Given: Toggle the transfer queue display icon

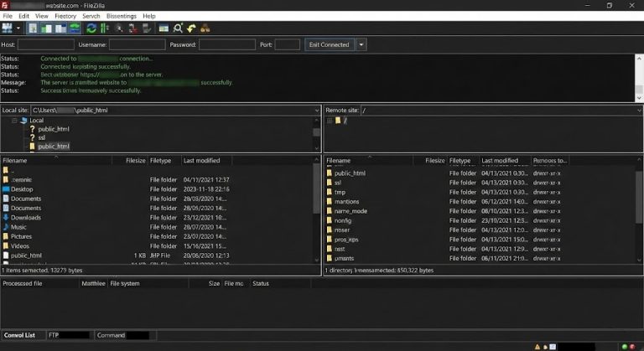Looking at the screenshot, I should coord(75,28).
